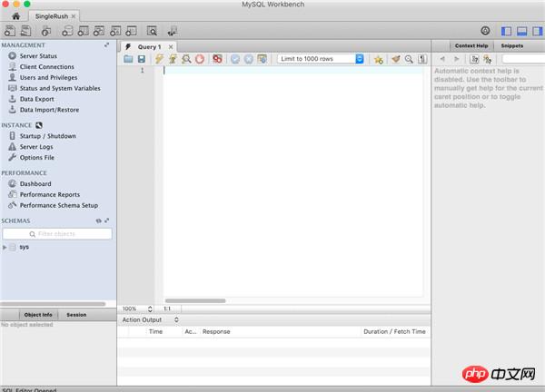
Task: Execute statement under the cursor
Action: (x=173, y=59)
